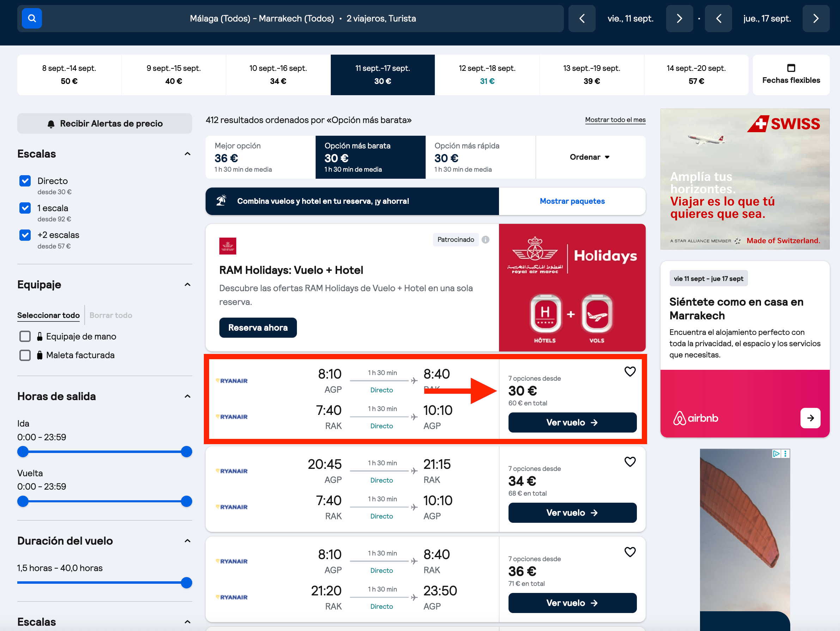Click the info icon next to Patrocinado

[x=485, y=240]
